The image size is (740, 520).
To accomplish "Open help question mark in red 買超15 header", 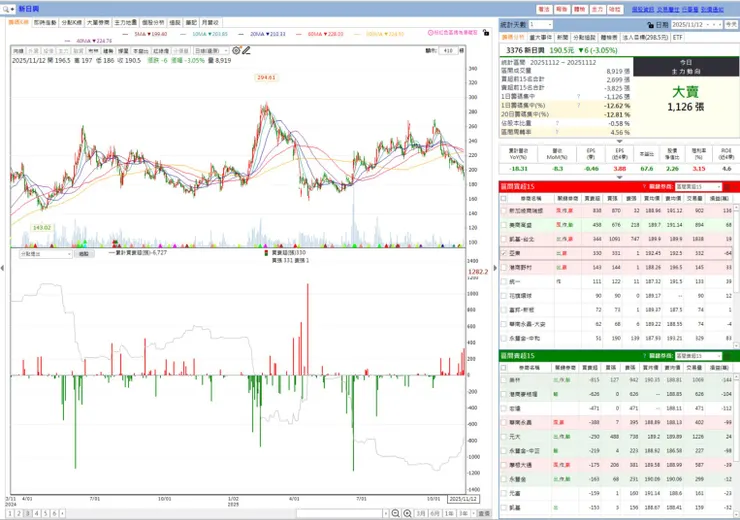I will coord(644,187).
